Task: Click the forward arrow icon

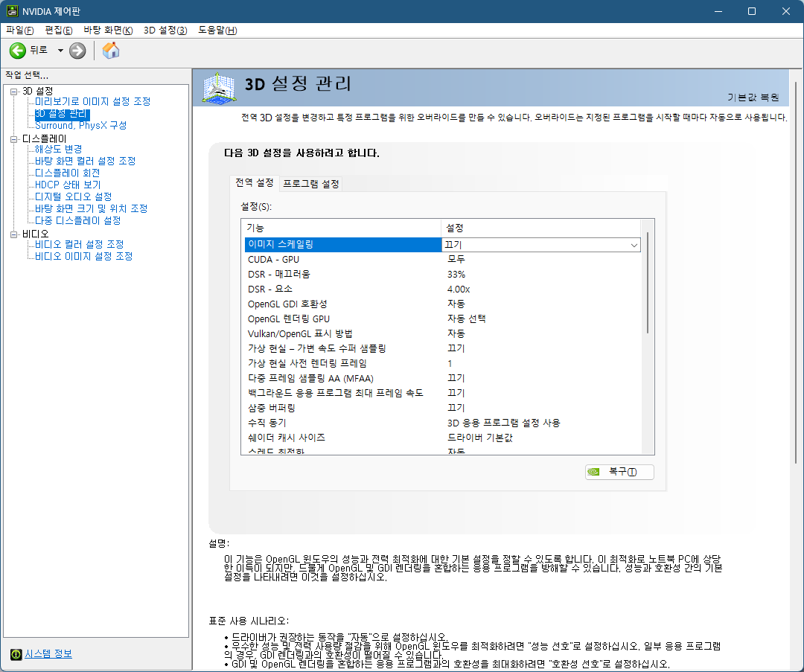Action: (x=77, y=51)
